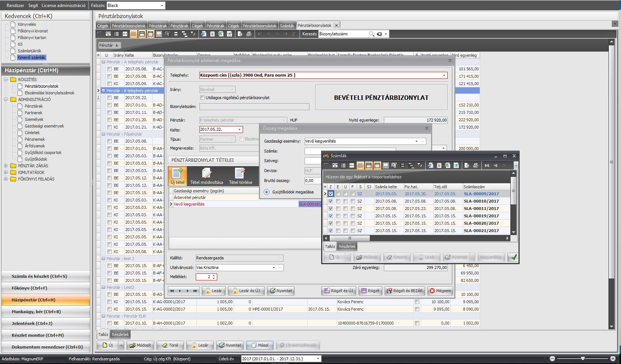Screen dimensions: 621x364
Task: Click the 'Rögzít és BEZÁR' button
Action: (405, 291)
